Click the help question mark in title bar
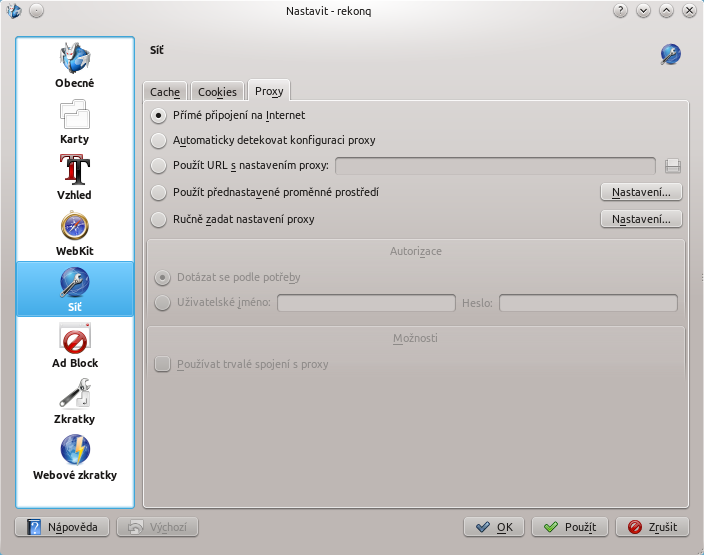 (620, 10)
